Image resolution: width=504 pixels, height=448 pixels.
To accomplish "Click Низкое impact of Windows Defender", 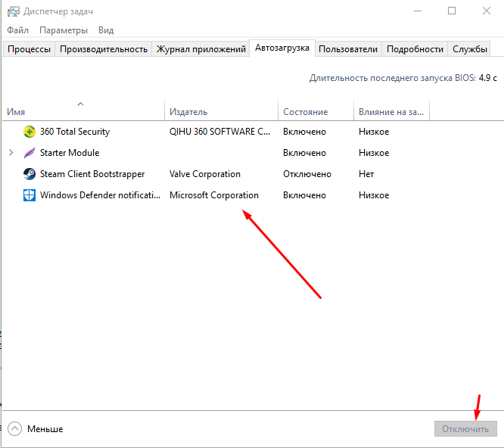I will coord(374,195).
